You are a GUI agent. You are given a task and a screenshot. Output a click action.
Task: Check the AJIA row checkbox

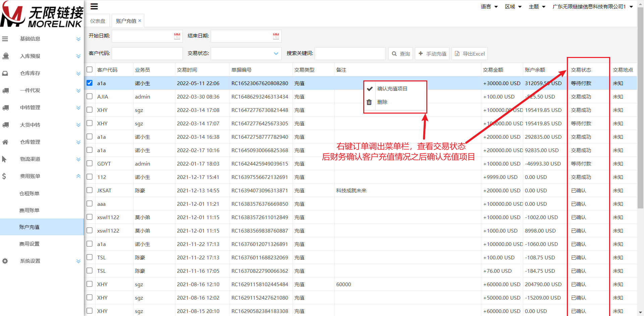90,96
